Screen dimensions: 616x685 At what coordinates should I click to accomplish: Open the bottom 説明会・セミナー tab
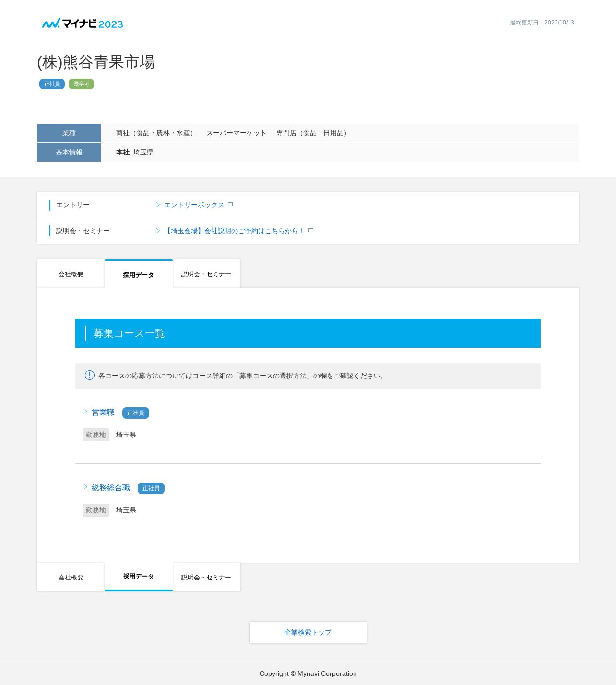coord(206,577)
